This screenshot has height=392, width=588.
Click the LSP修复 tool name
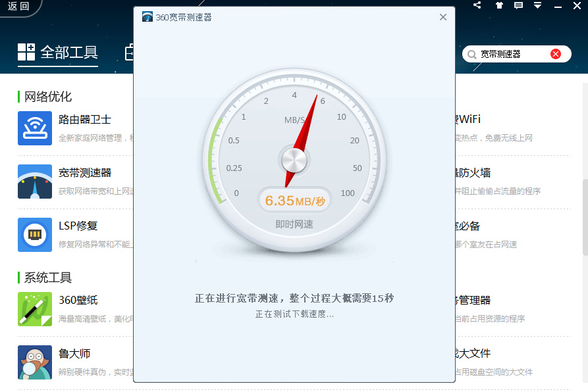click(78, 226)
